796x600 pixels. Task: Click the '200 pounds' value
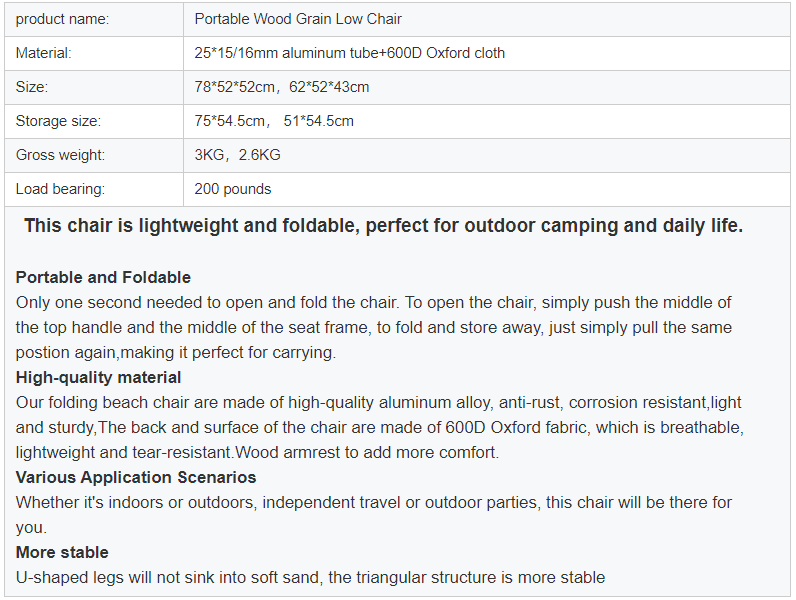click(233, 189)
